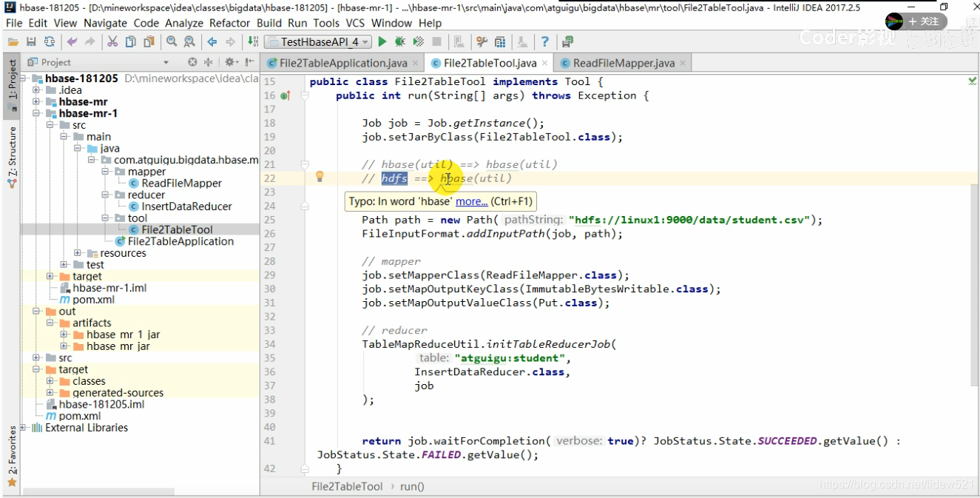Click the pom.xml file under hbase-mr-1
This screenshot has height=498, width=980.
(93, 300)
